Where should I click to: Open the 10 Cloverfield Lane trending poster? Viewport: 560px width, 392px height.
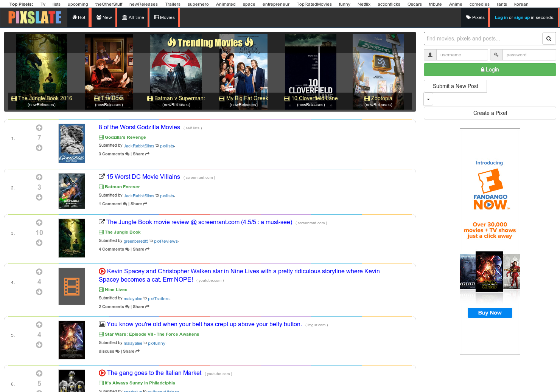click(x=311, y=72)
